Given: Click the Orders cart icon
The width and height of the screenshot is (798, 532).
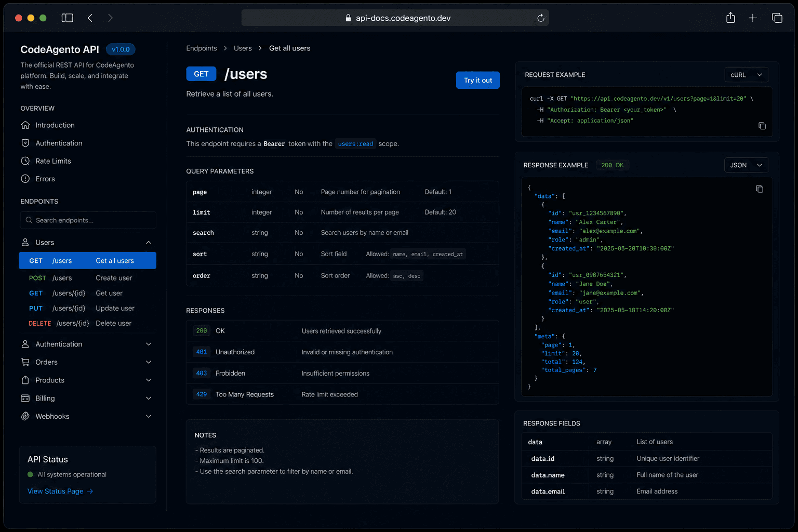Looking at the screenshot, I should click(x=25, y=362).
